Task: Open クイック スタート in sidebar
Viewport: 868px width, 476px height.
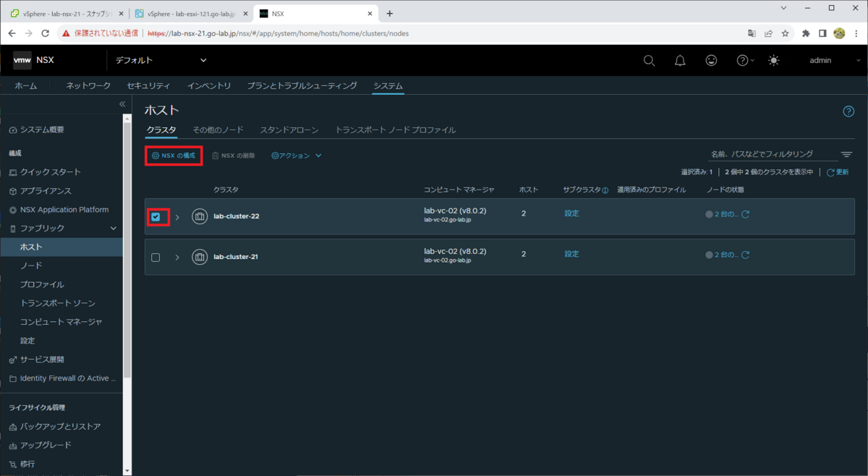Action: coord(51,172)
